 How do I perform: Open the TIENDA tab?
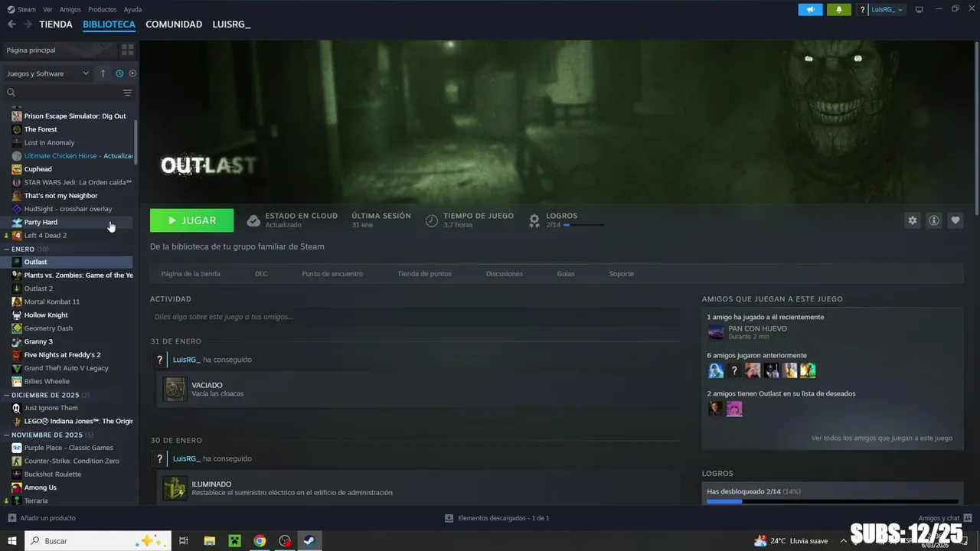pyautogui.click(x=56, y=24)
